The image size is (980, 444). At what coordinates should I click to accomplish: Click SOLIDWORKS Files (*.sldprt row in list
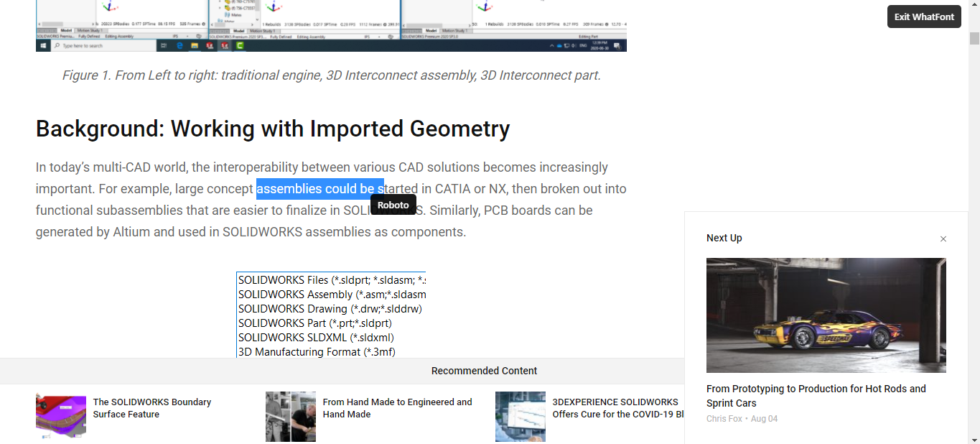pos(332,280)
